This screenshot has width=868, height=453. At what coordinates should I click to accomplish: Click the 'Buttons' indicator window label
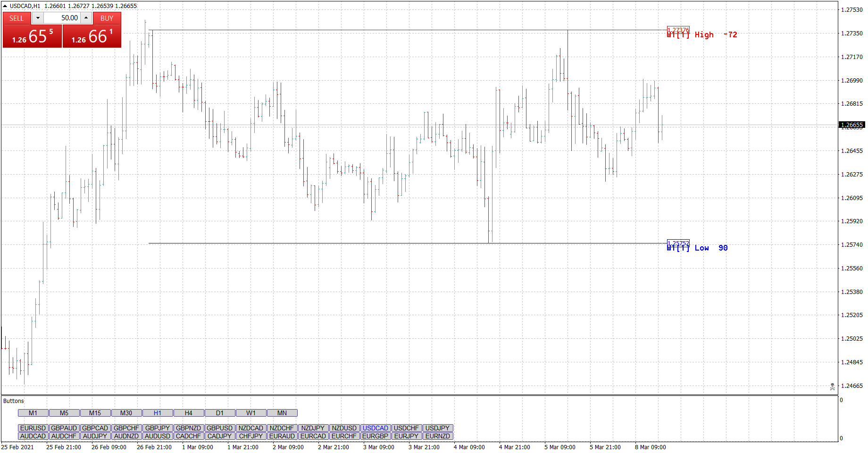14,401
